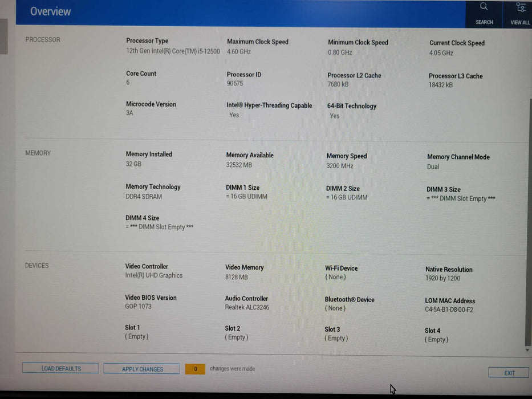The image size is (532, 399).
Task: Click the Processor ID value 90675
Action: 235,83
